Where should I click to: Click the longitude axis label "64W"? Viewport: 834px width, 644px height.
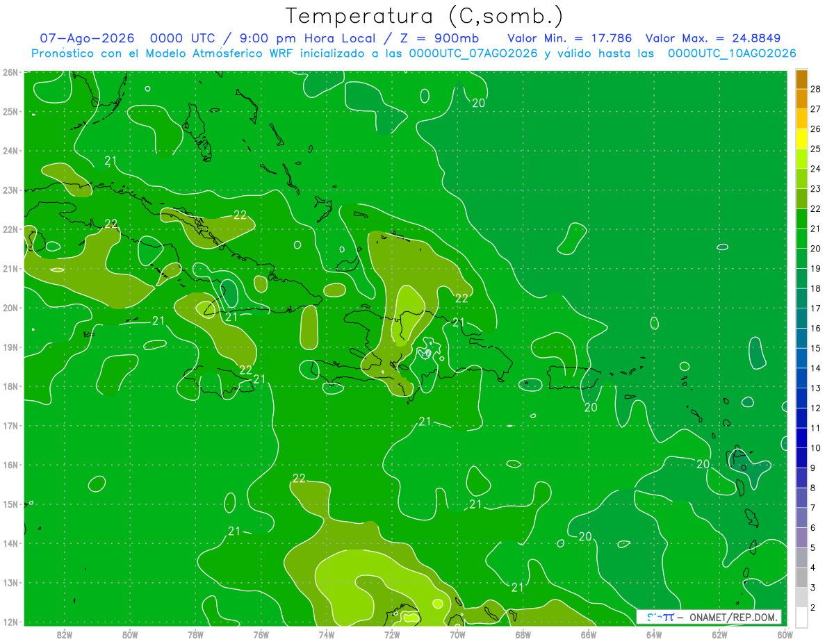click(654, 634)
